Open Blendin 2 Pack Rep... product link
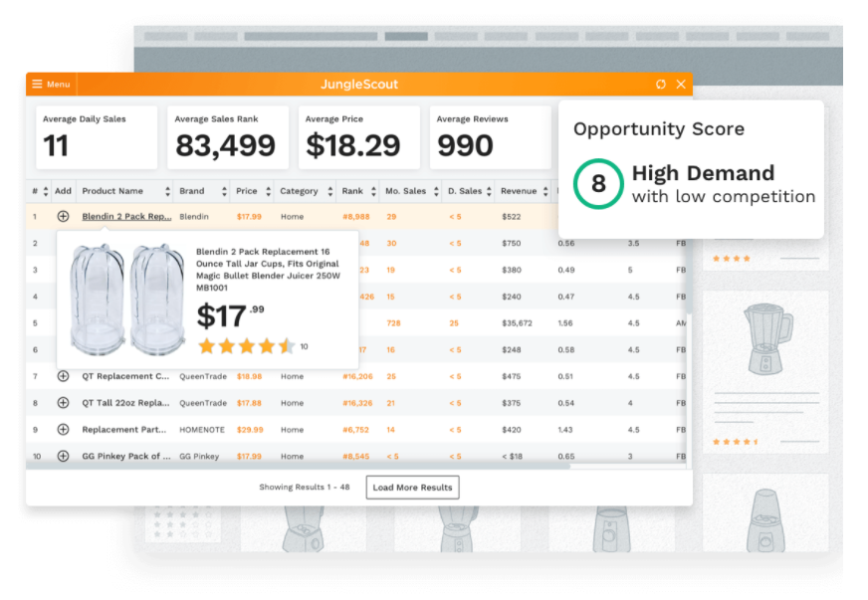This screenshot has height=600, width=868. pos(126,217)
